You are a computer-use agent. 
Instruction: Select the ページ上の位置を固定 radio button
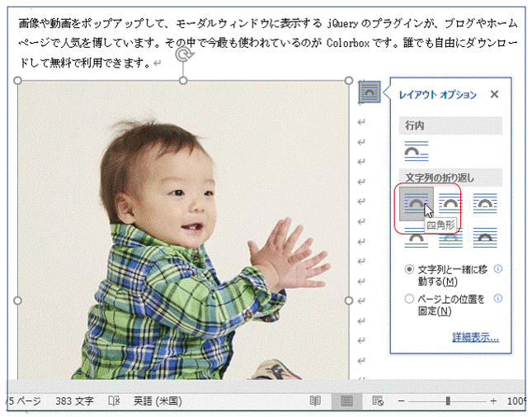(409, 299)
